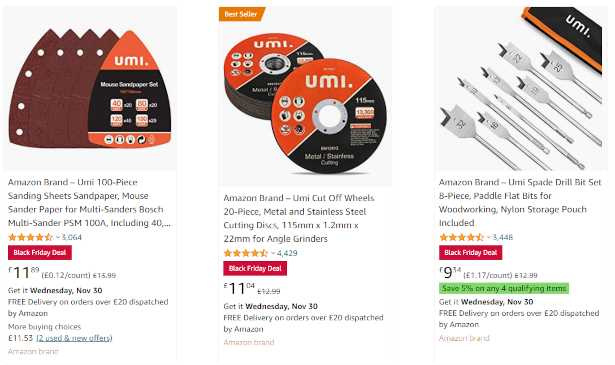Click the Save 5% on any 4 qualifying items label
615x365 pixels.
click(x=504, y=288)
